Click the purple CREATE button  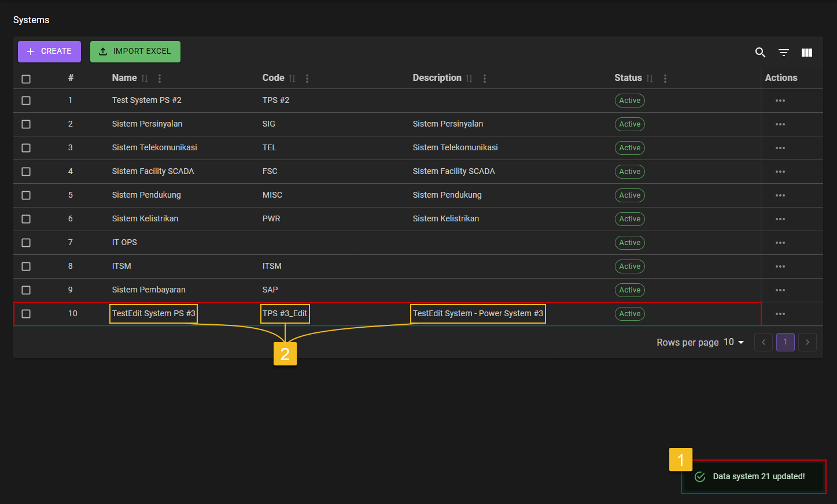tap(49, 51)
